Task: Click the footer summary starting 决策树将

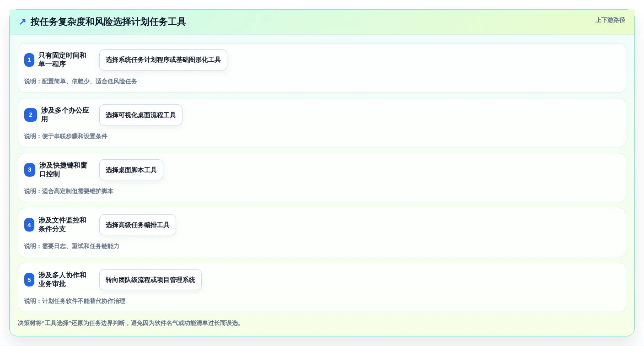Action: [130, 323]
